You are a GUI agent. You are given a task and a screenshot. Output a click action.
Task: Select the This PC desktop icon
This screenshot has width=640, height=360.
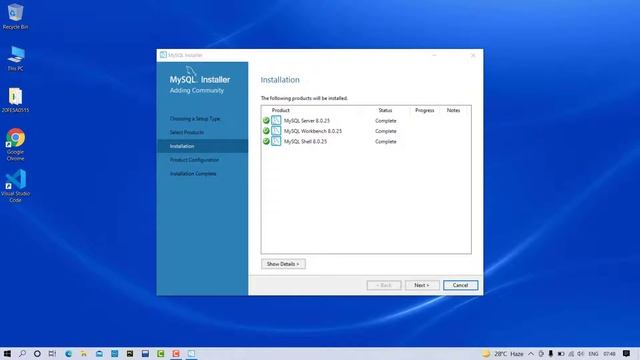pos(16,58)
